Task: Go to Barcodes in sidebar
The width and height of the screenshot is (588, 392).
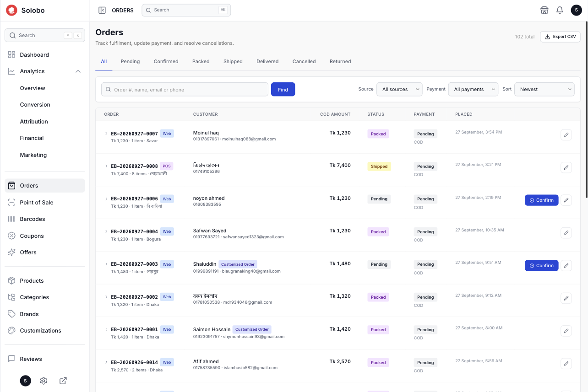Action: 45,219
